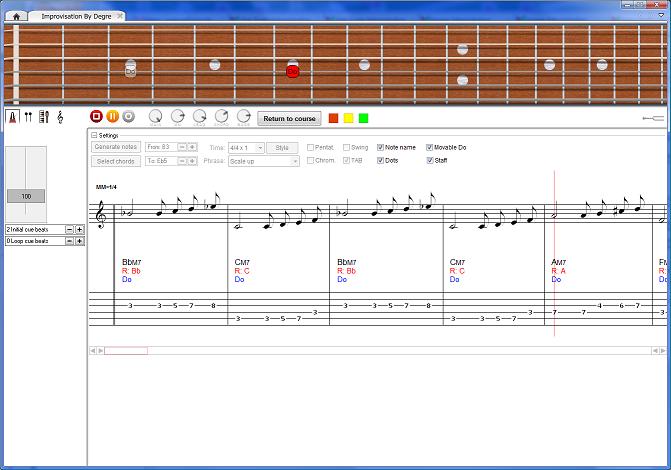Click the gray record circle button
The width and height of the screenshot is (671, 470).
[127, 117]
